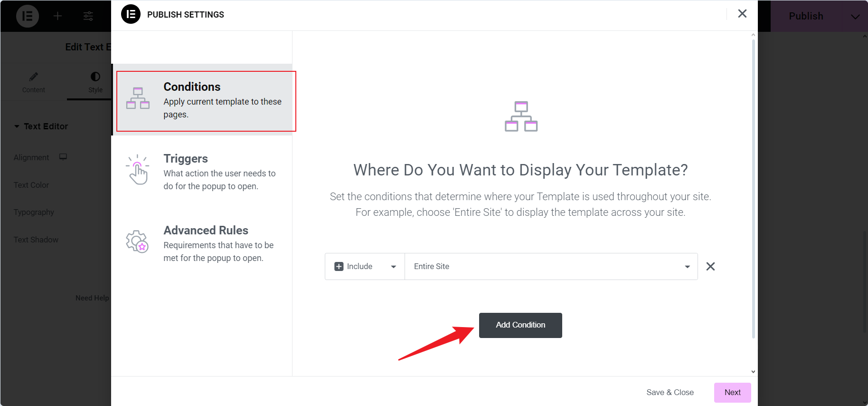Click the Advanced Rules gear icon
The width and height of the screenshot is (868, 406).
click(137, 242)
